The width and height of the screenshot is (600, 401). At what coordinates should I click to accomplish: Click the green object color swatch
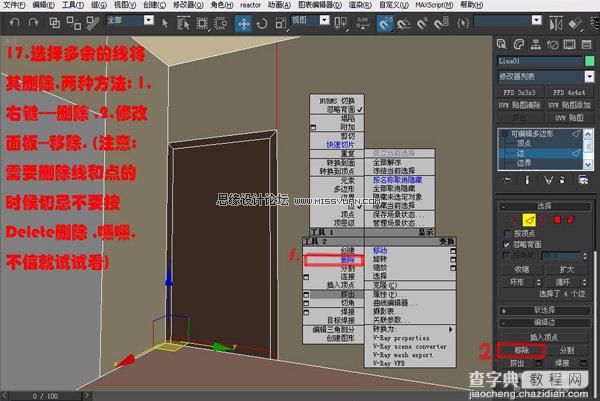[590, 61]
